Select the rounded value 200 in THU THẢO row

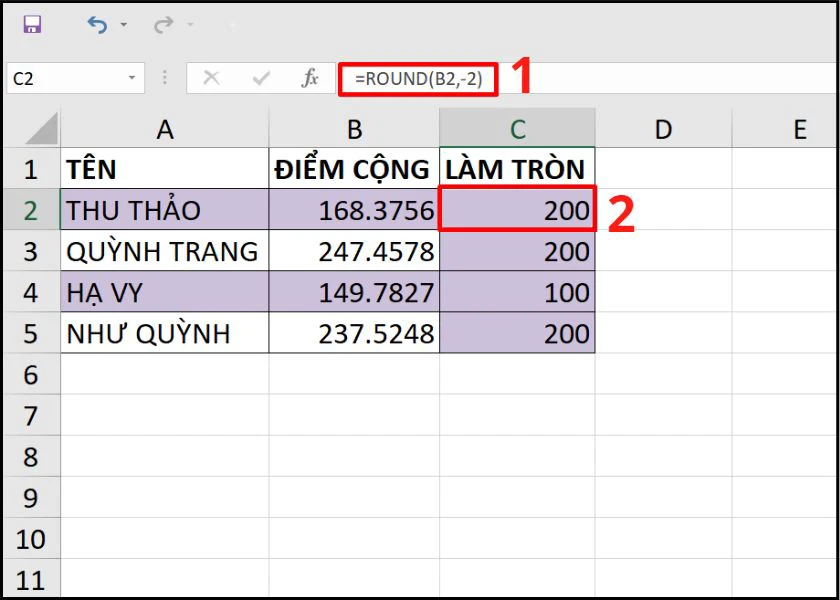517,209
